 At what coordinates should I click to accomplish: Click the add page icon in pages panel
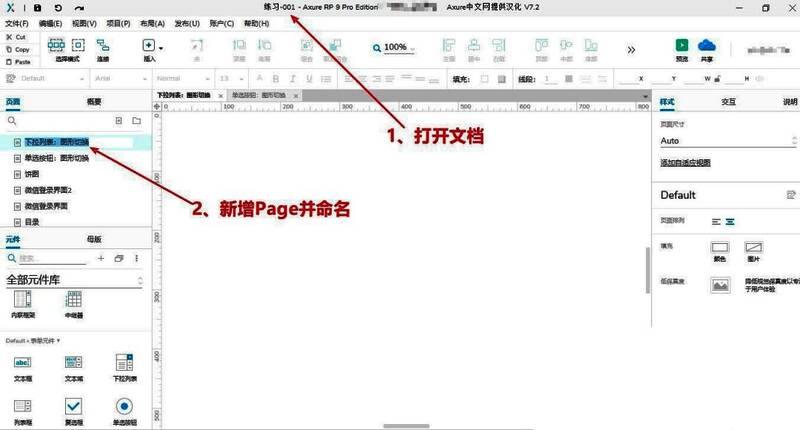click(x=118, y=120)
